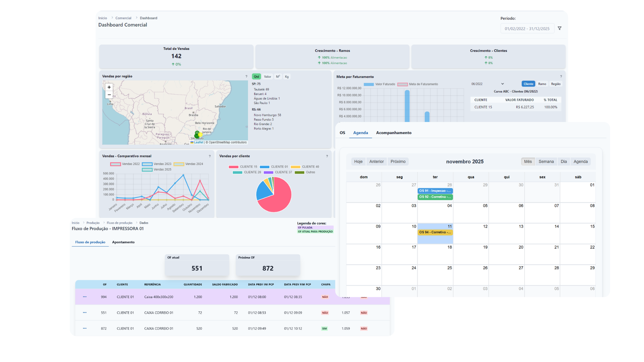Open the Apontamento tab
The height and width of the screenshot is (362, 644).
click(123, 242)
